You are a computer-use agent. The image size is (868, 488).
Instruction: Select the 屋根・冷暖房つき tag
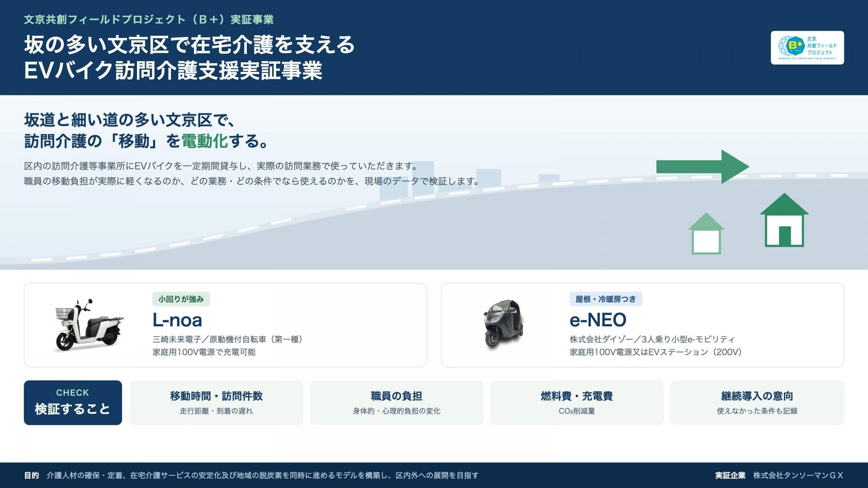[605, 299]
